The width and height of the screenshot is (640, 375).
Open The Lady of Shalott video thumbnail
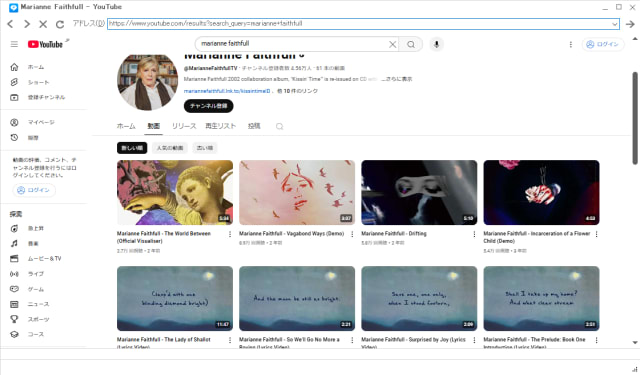pos(175,298)
